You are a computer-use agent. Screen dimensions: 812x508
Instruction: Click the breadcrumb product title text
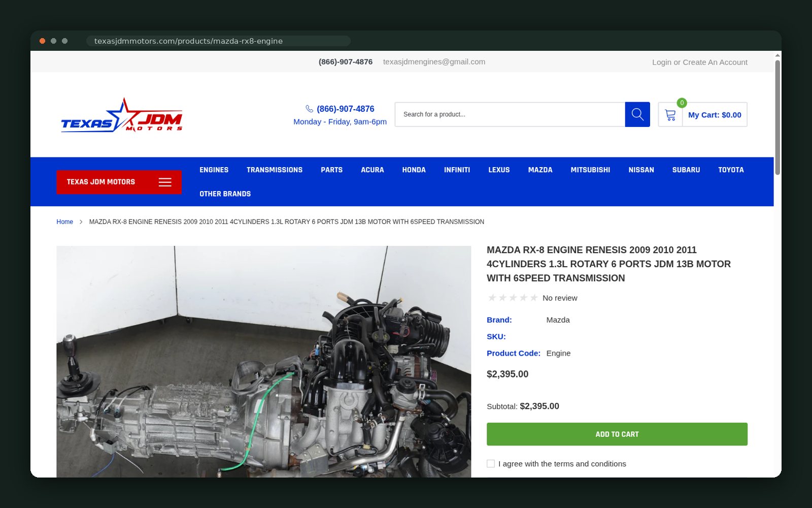[287, 222]
